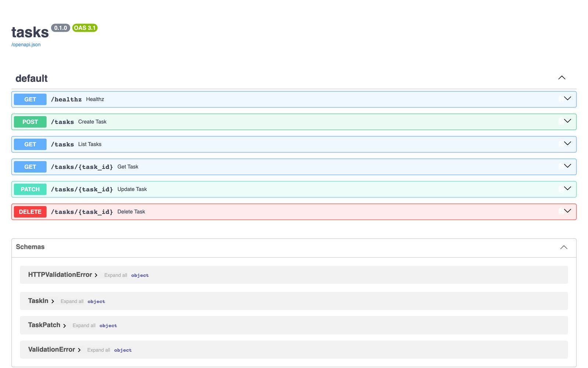Click the Schemas heading text
The height and width of the screenshot is (368, 588).
tap(30, 247)
